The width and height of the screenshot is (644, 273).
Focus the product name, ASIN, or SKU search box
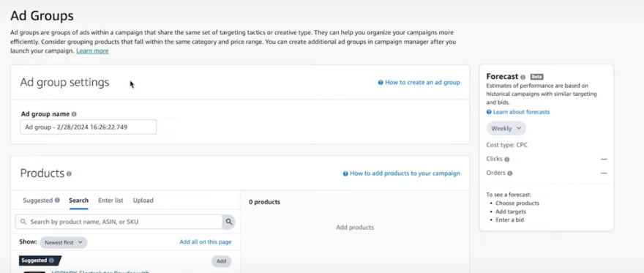coord(119,222)
